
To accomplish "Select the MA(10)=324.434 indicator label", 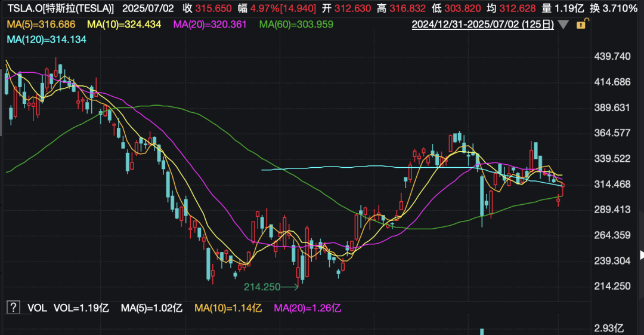I will pos(124,24).
